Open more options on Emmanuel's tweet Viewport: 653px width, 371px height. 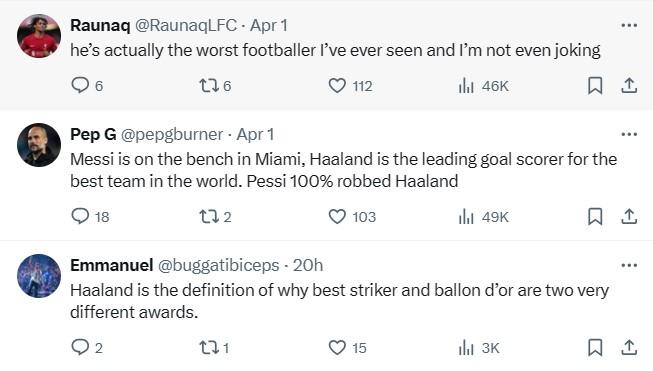tap(629, 265)
